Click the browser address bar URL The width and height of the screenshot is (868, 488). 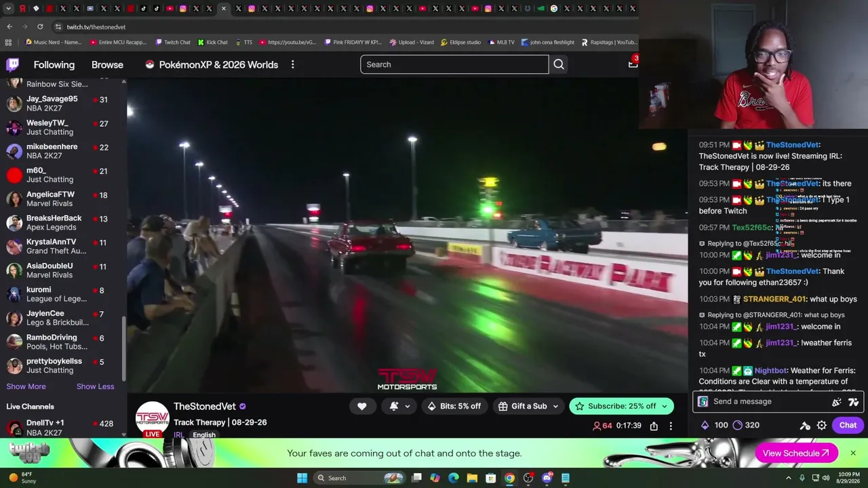pos(96,27)
